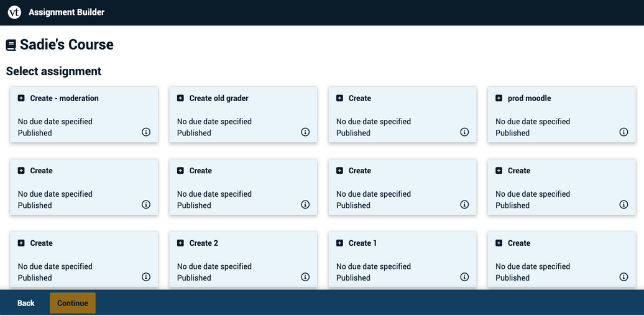Image resolution: width=644 pixels, height=316 pixels.
Task: Show info for Create old grader card
Action: (x=305, y=132)
